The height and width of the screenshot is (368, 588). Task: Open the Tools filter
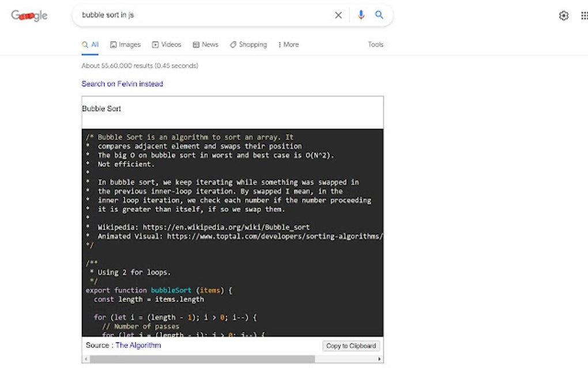coord(375,44)
